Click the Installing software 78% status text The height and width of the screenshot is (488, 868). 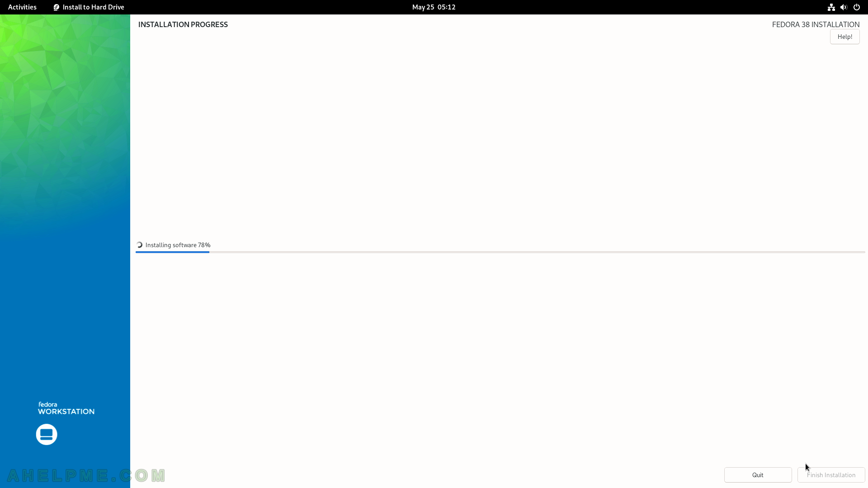[x=178, y=245]
